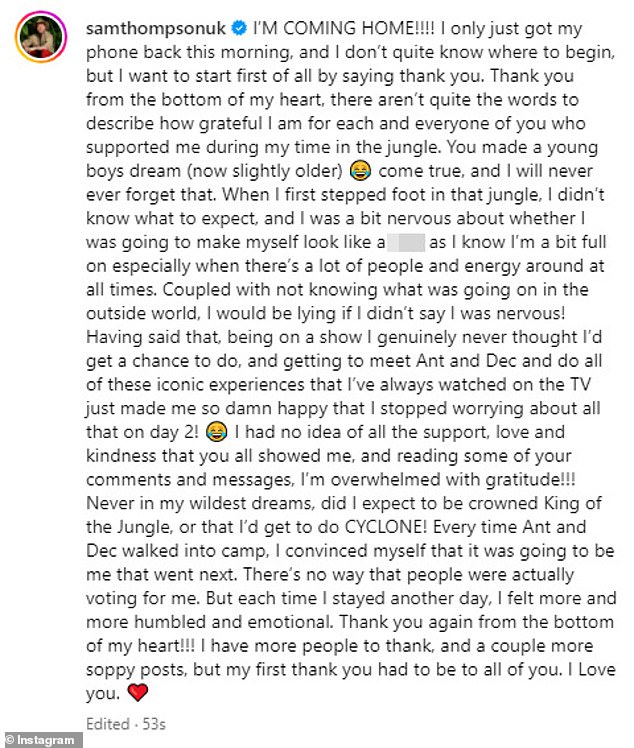
Task: Click the samthompsonuk username link
Action: (x=156, y=29)
